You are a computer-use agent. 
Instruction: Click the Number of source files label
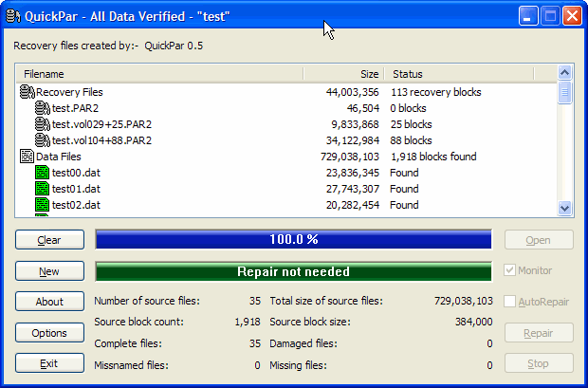(x=147, y=301)
